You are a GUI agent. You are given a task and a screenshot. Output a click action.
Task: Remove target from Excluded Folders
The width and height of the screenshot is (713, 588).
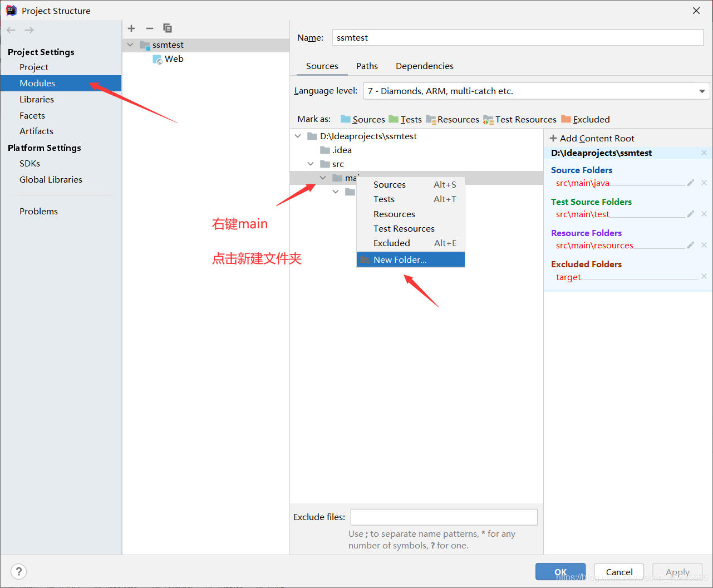pyautogui.click(x=704, y=277)
